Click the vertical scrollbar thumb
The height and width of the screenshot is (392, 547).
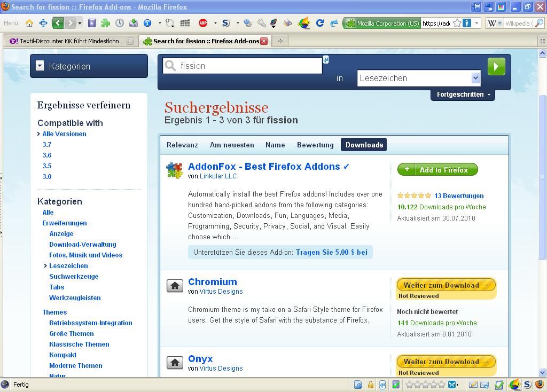tap(542, 177)
